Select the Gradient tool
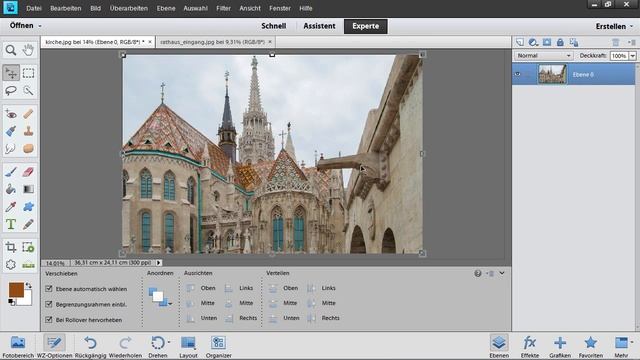 pyautogui.click(x=28, y=189)
